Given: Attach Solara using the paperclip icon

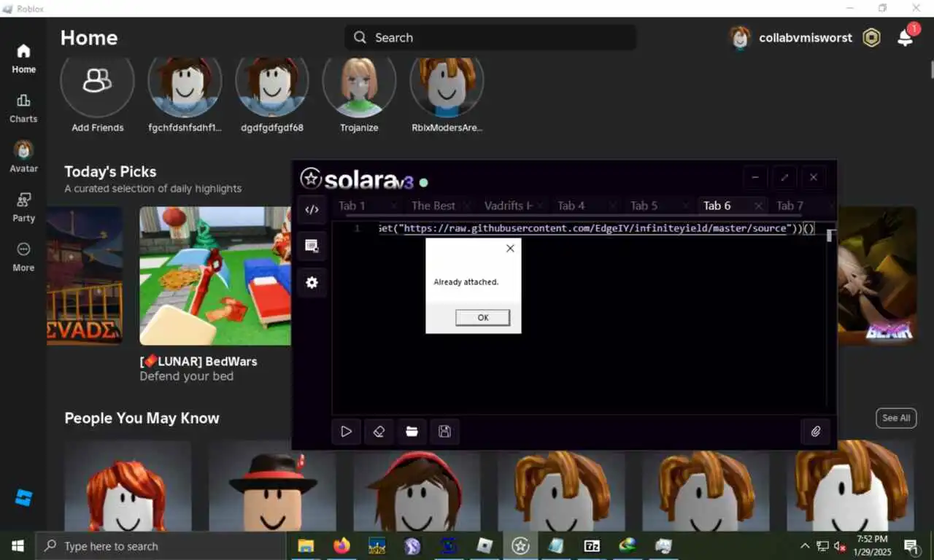Looking at the screenshot, I should click(816, 431).
